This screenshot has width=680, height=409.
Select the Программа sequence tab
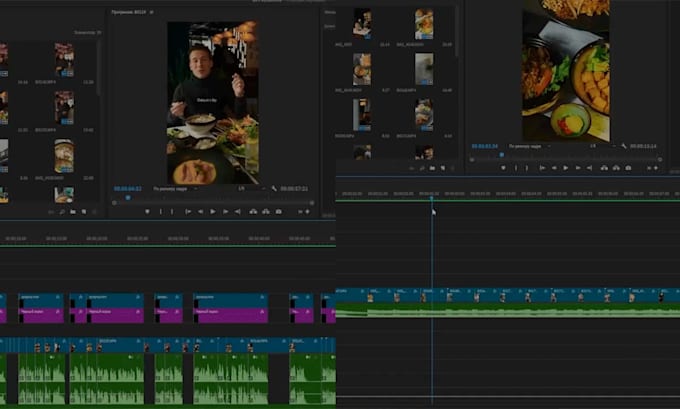pos(128,12)
